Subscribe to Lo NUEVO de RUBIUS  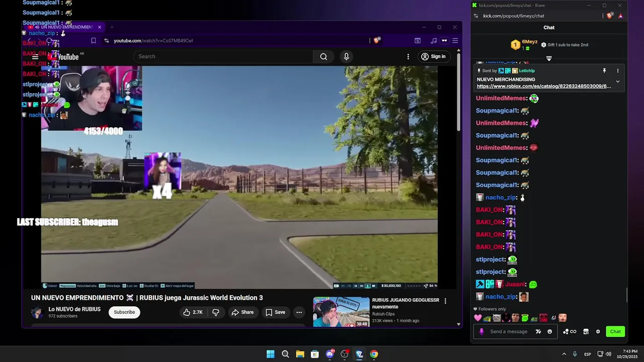tap(124, 312)
